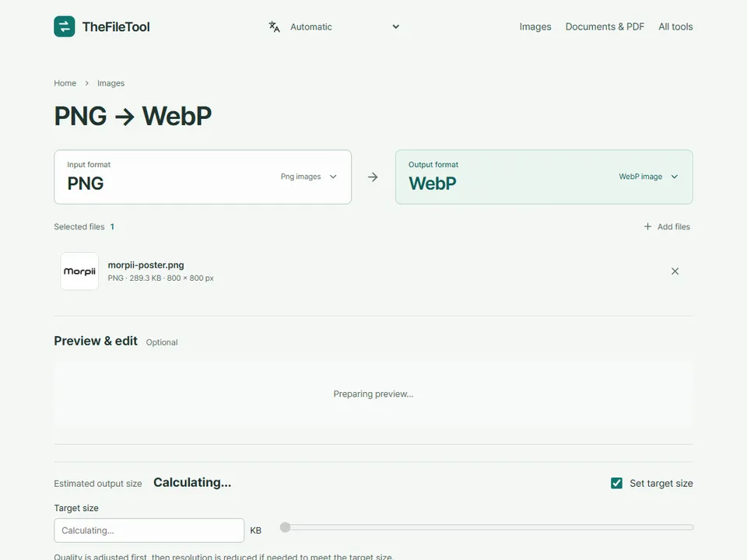Click the file details PNG · 289.3 KB text
The image size is (747, 560).
click(x=160, y=278)
